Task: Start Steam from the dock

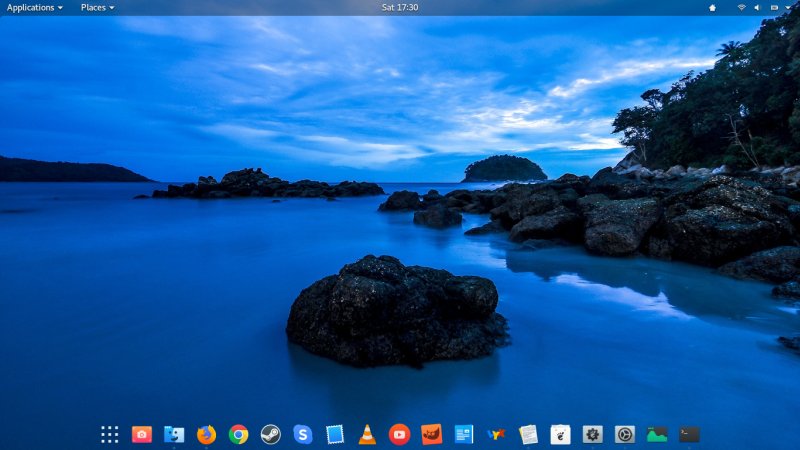Action: [x=270, y=434]
